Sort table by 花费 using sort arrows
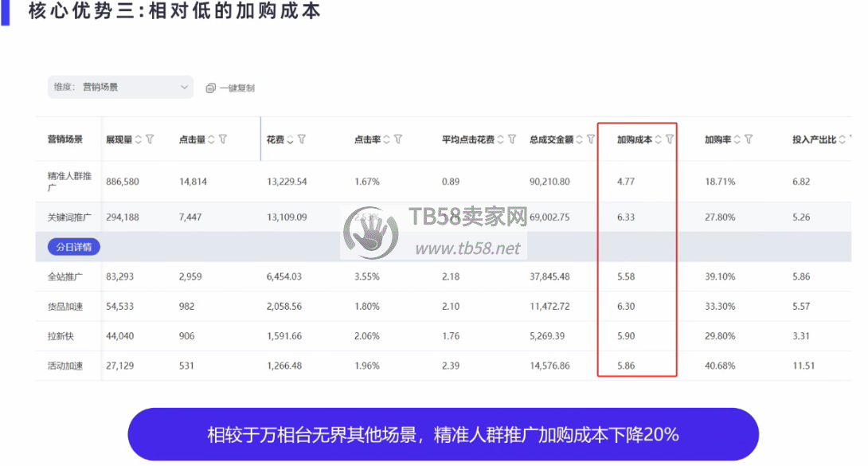Viewport: 868px width, 466px height. 291,139
